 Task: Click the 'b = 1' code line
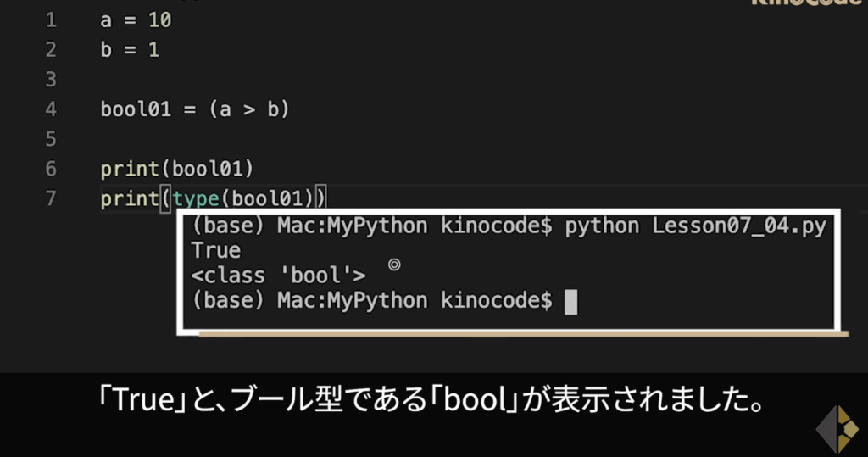pos(130,50)
